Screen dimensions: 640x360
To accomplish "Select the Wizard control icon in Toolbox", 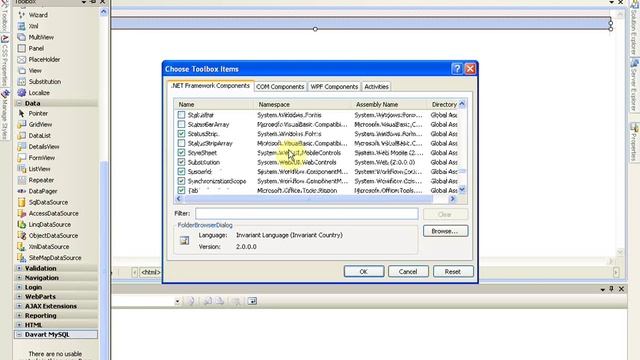I will point(22,15).
